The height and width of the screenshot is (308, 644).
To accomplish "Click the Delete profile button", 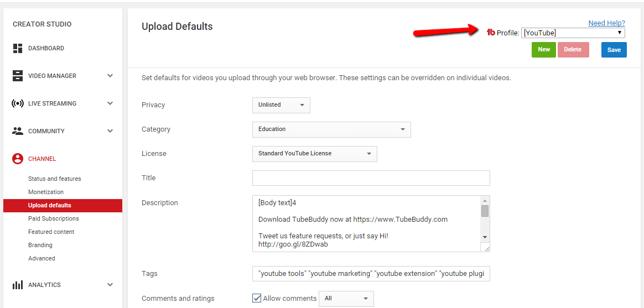I will pyautogui.click(x=573, y=50).
